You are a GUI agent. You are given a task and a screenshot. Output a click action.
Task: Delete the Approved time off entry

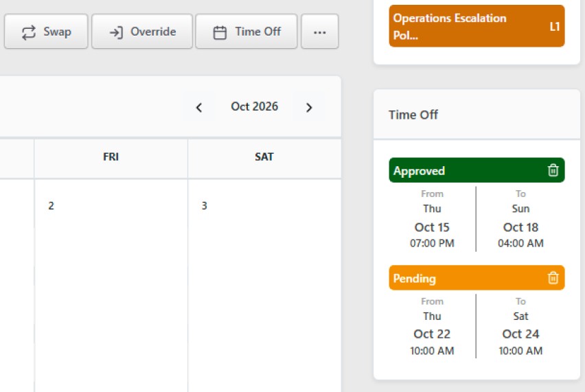pos(553,170)
